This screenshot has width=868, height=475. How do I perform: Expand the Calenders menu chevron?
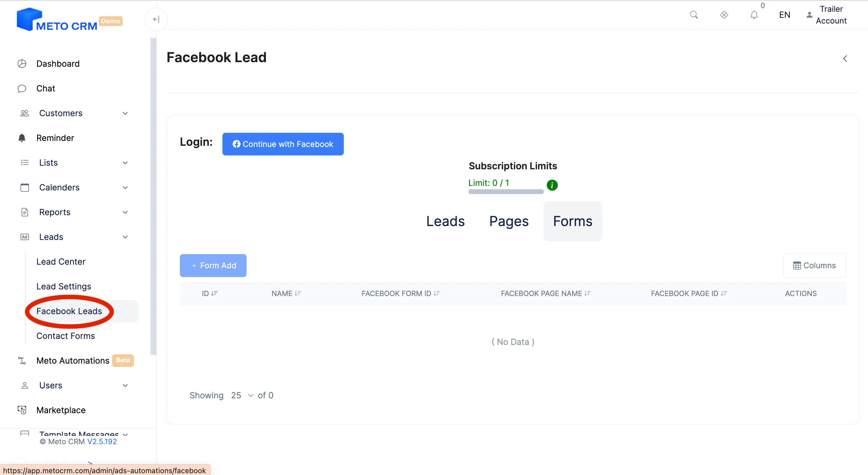[x=125, y=188]
